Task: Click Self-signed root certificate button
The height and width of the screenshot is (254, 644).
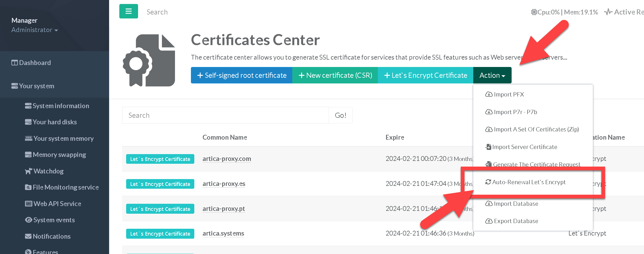Action: (x=241, y=75)
